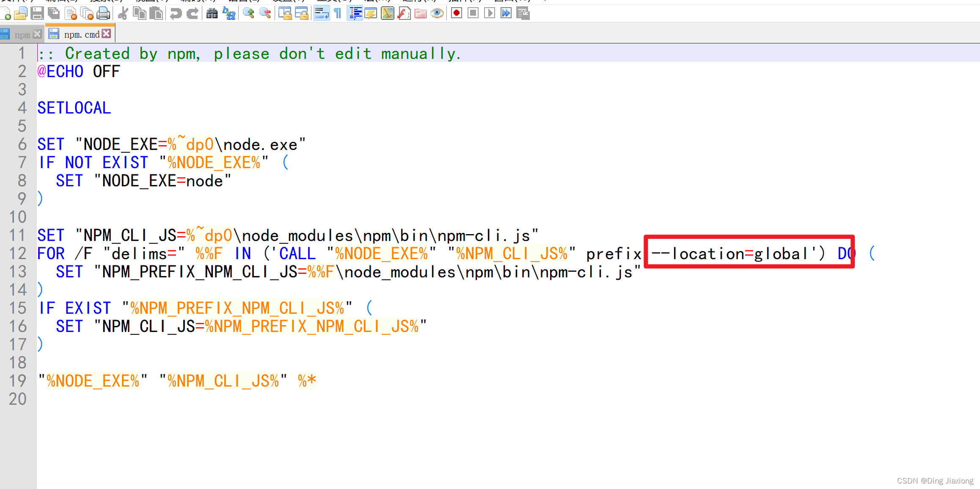Zoom in using the magnifier plus icon
Image resolution: width=980 pixels, height=489 pixels.
pyautogui.click(x=248, y=14)
